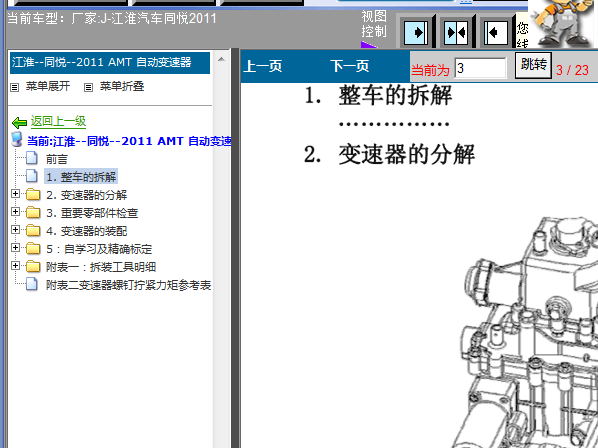This screenshot has height=448, width=598.
Task: Click the folder icon of 4. 变速器的装配
Action: pyautogui.click(x=33, y=230)
